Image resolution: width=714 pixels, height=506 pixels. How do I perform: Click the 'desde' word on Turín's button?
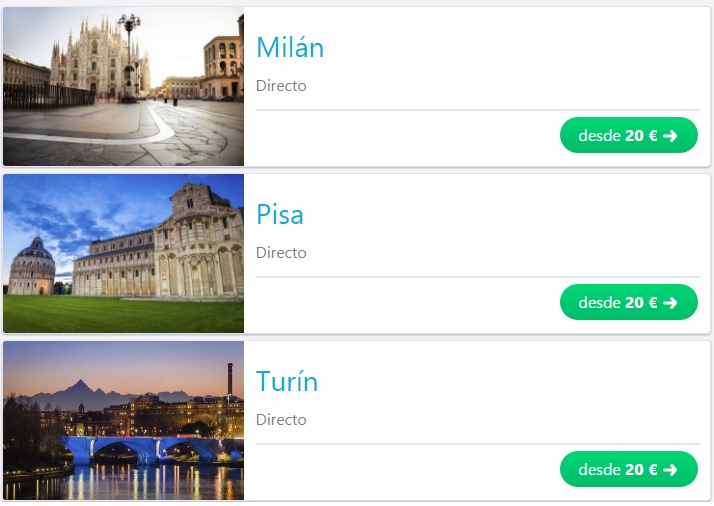599,470
